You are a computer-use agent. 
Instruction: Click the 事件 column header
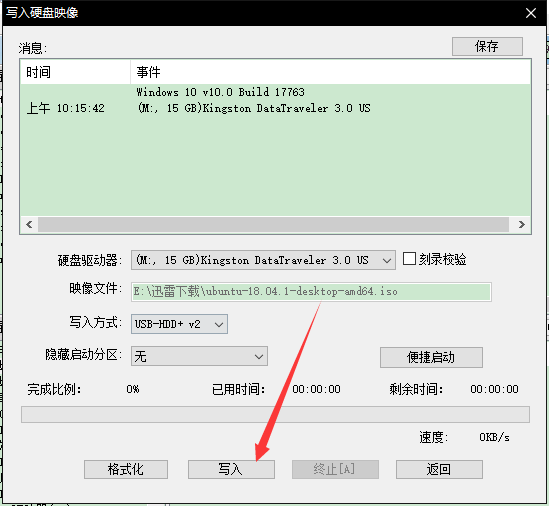pos(330,72)
